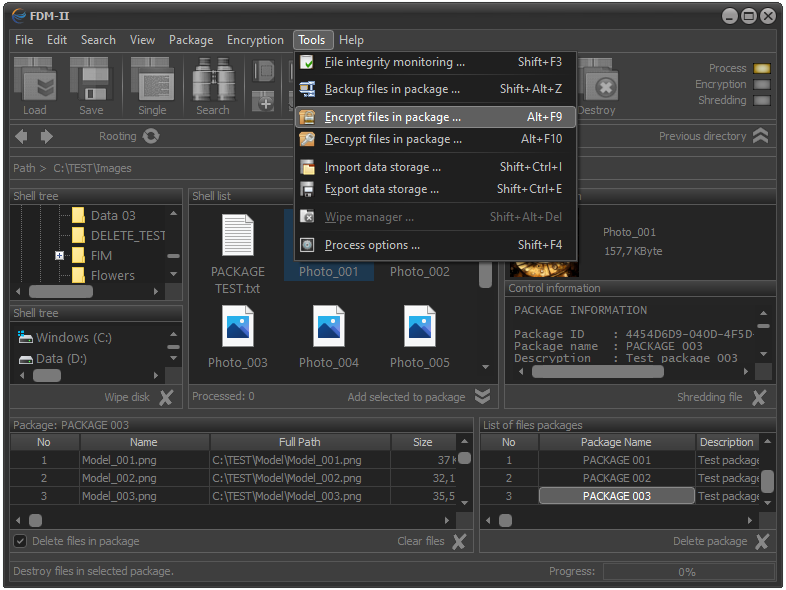
Task: Click the package files scroll-down arrow
Action: tap(464, 503)
